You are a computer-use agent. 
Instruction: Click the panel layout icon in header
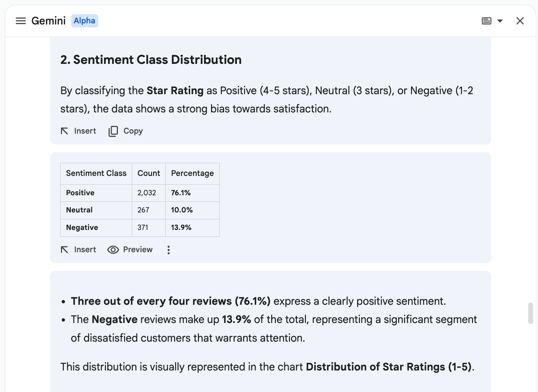tap(486, 21)
